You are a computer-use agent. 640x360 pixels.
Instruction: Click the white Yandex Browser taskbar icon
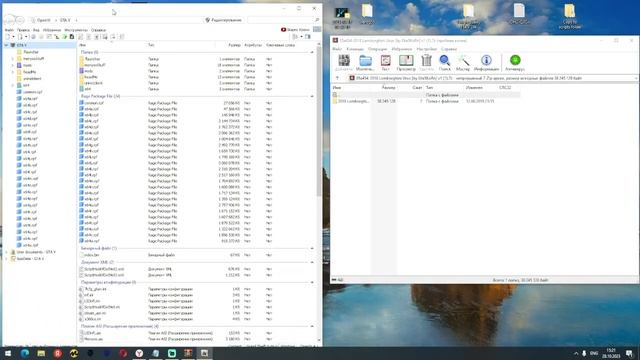click(139, 353)
